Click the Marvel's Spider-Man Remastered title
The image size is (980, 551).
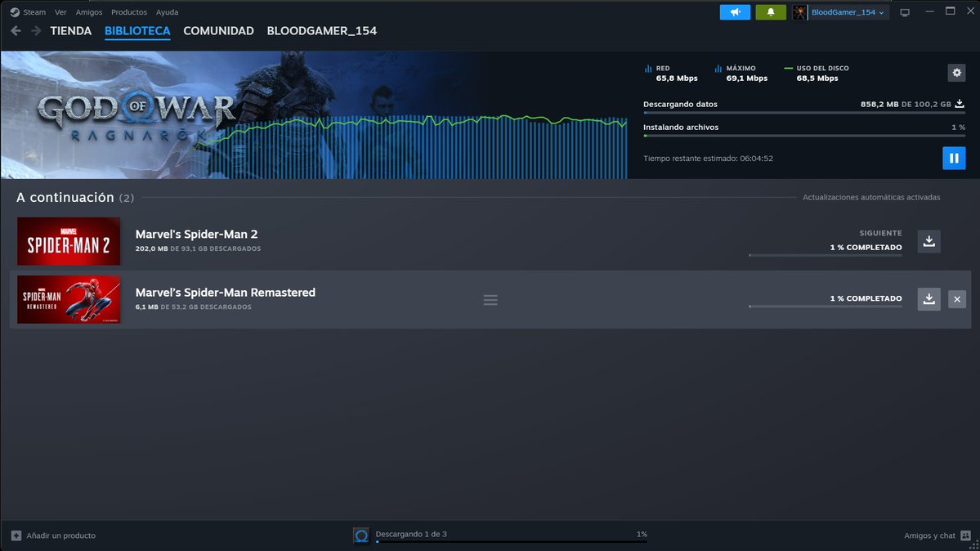coord(226,292)
